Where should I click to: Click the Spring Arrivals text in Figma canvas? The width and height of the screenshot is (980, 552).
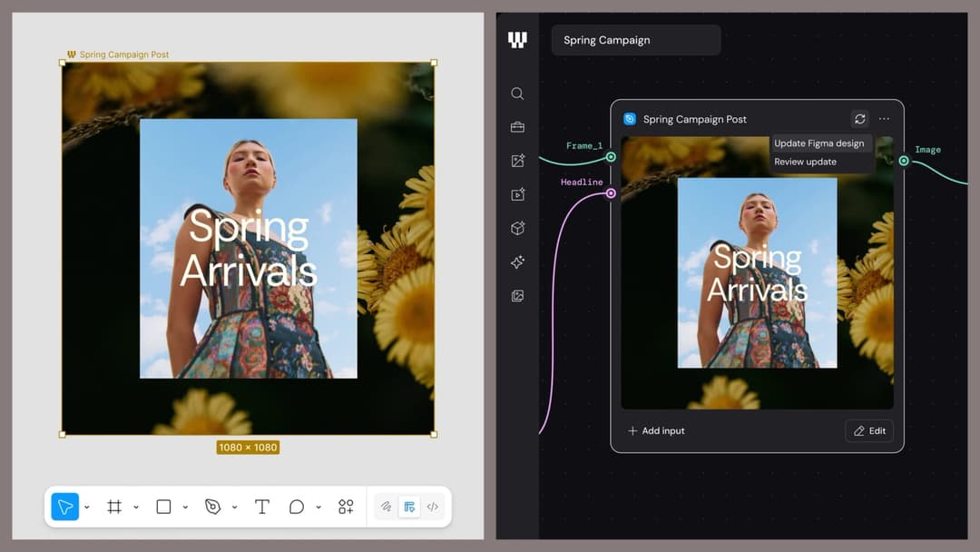click(x=248, y=248)
